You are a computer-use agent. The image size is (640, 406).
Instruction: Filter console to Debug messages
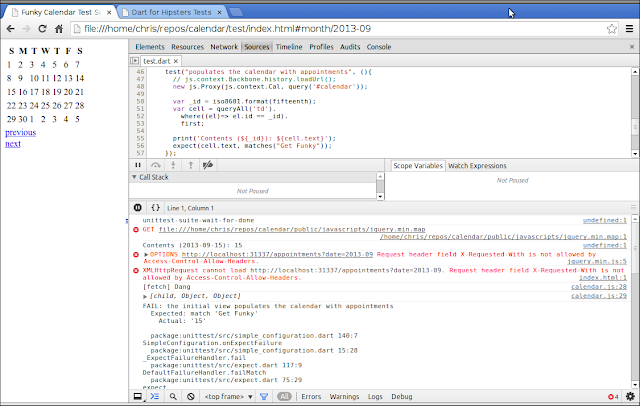tap(402, 397)
